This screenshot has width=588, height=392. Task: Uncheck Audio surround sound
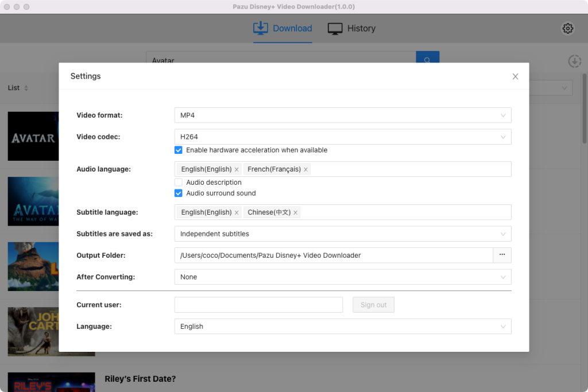[x=179, y=193]
